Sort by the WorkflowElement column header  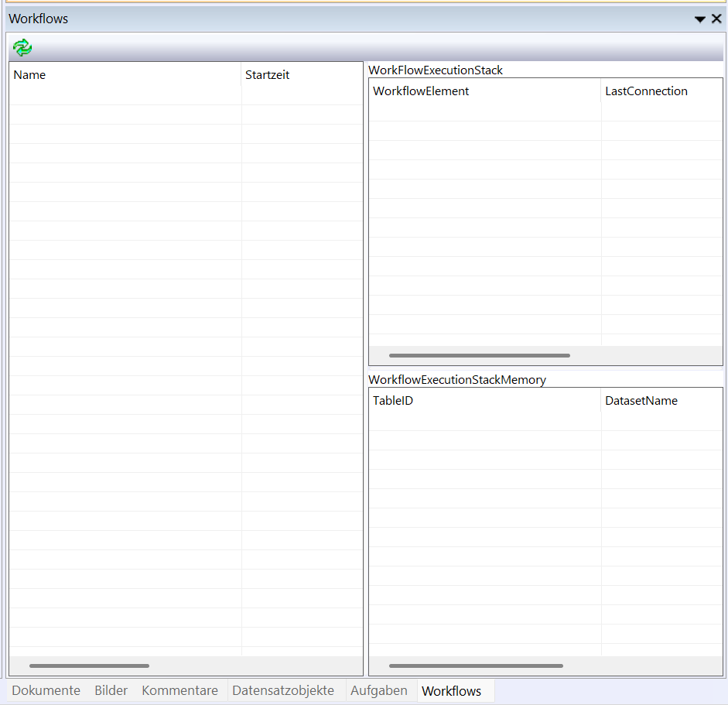[484, 91]
